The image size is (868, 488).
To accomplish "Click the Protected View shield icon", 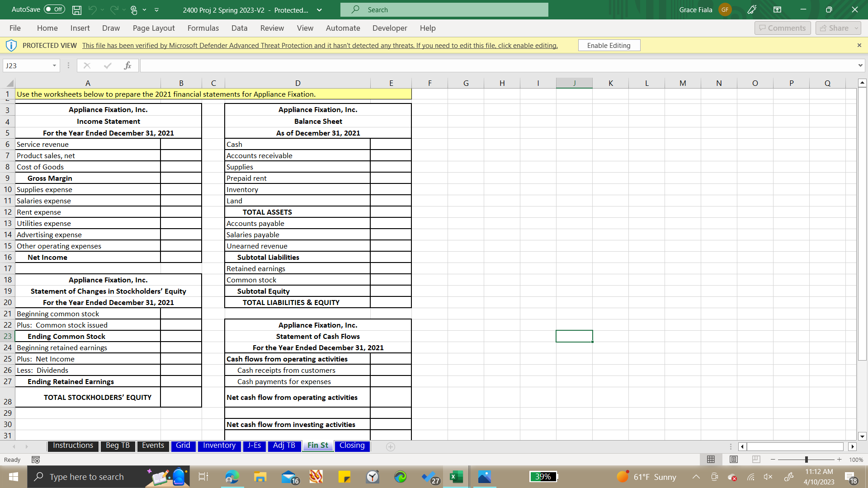I will pyautogui.click(x=11, y=45).
